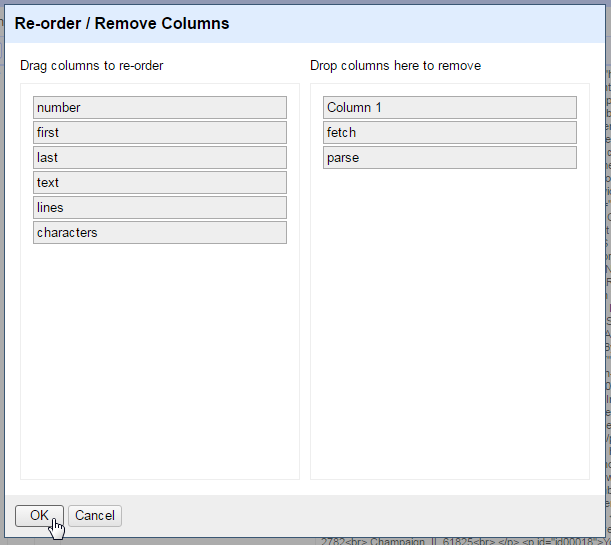Pick the 'last' column entry
Image resolution: width=611 pixels, height=545 pixels.
(160, 158)
